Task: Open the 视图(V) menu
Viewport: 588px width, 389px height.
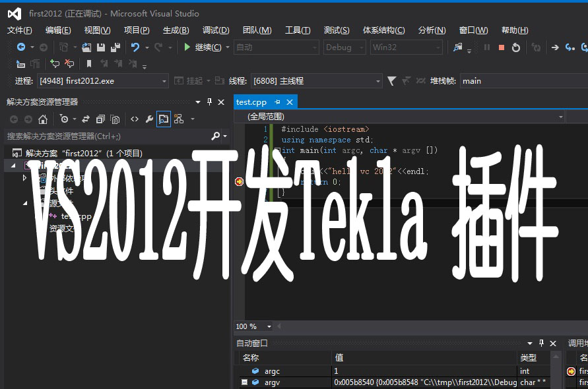Action: click(x=98, y=30)
